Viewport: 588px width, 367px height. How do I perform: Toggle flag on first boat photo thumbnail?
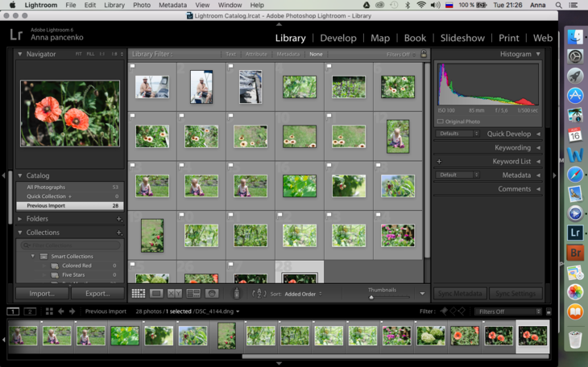click(132, 67)
